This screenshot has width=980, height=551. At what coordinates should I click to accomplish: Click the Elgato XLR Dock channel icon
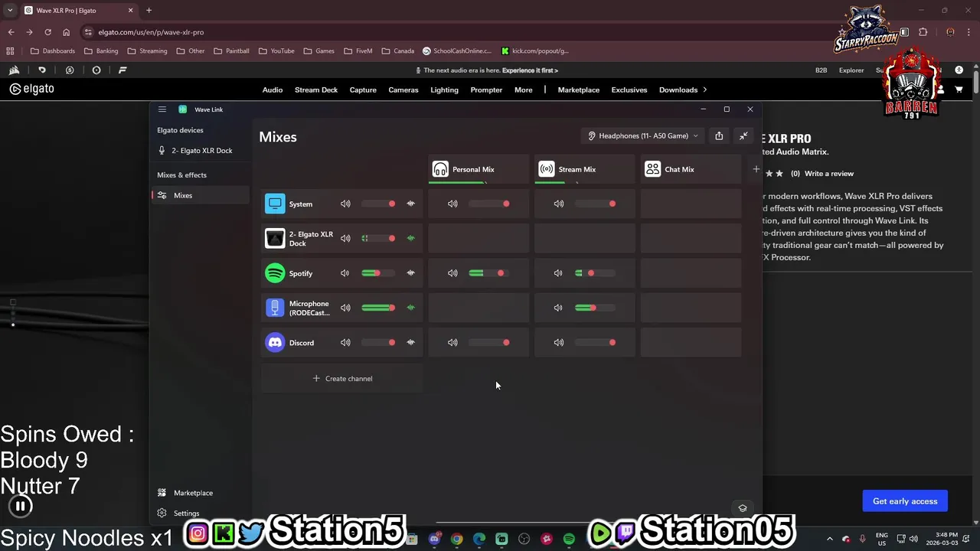click(x=275, y=238)
